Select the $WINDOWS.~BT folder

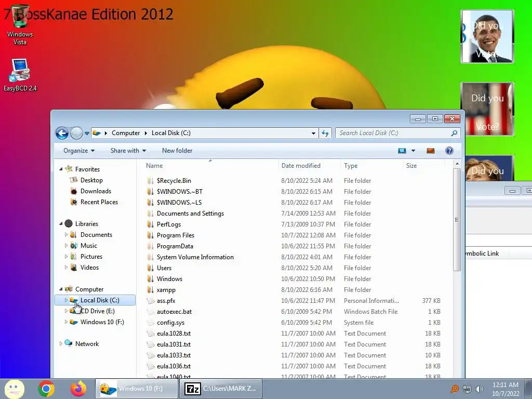point(179,191)
